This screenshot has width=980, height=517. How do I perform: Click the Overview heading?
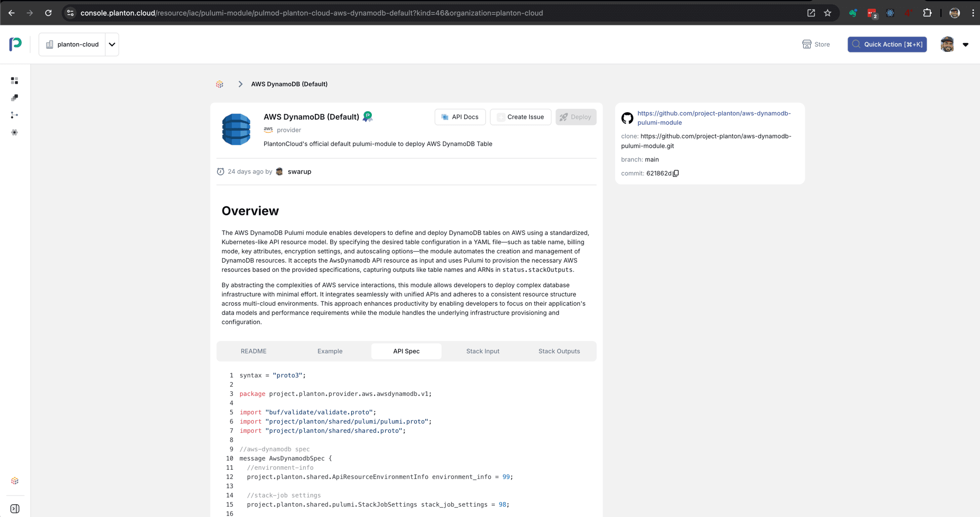click(250, 211)
